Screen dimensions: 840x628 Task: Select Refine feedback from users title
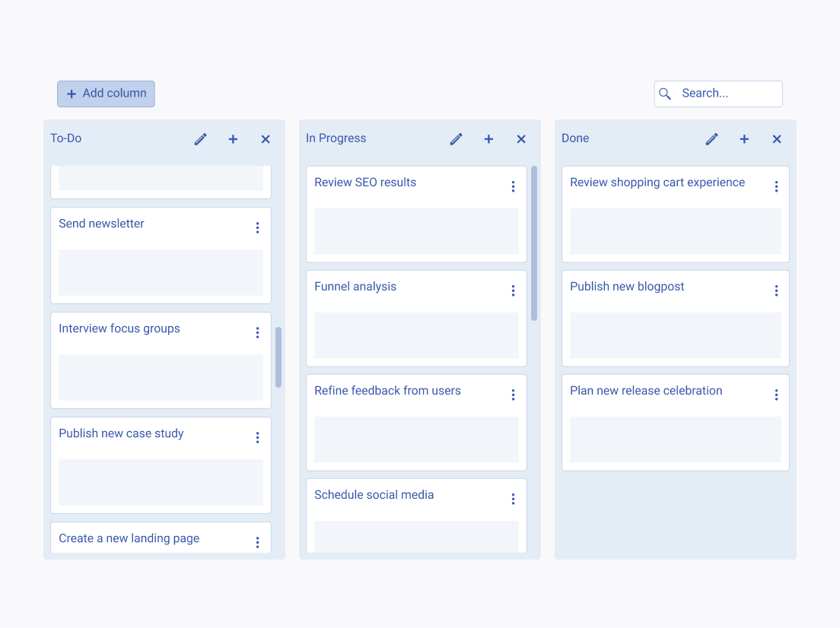tap(387, 391)
